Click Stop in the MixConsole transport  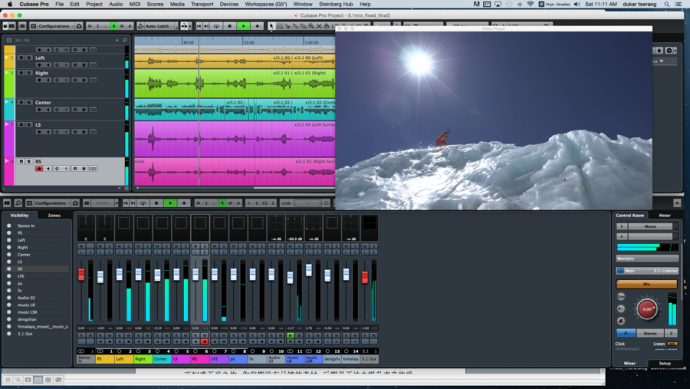pyautogui.click(x=156, y=203)
